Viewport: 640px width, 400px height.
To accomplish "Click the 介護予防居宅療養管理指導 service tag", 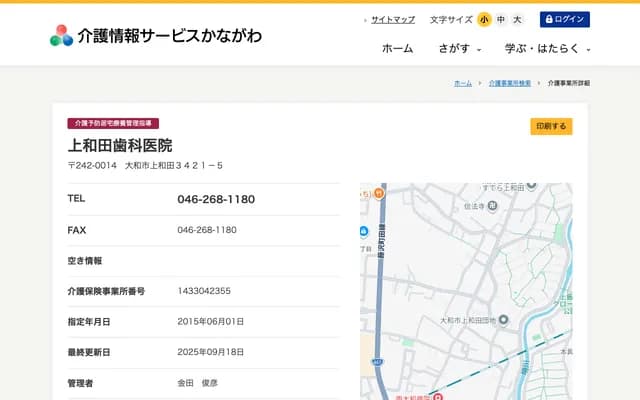I will click(113, 123).
